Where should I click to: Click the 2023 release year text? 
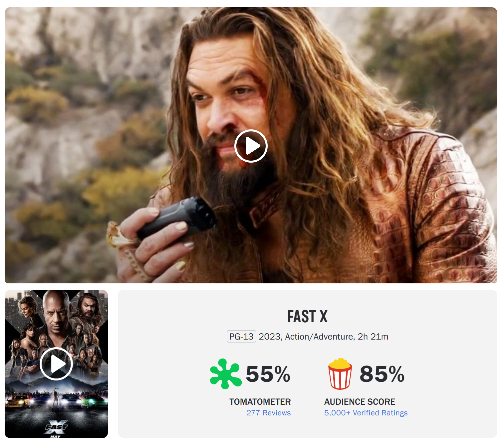coord(270,337)
